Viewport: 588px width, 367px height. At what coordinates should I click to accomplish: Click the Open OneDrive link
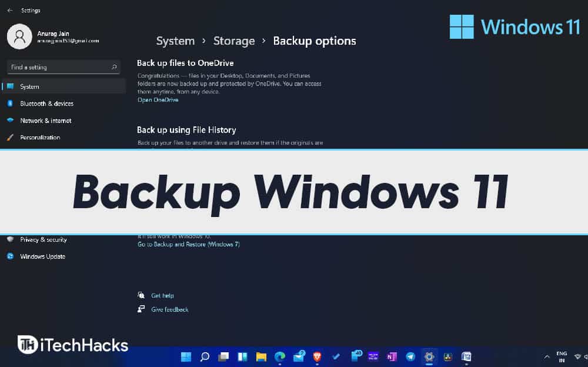[158, 100]
